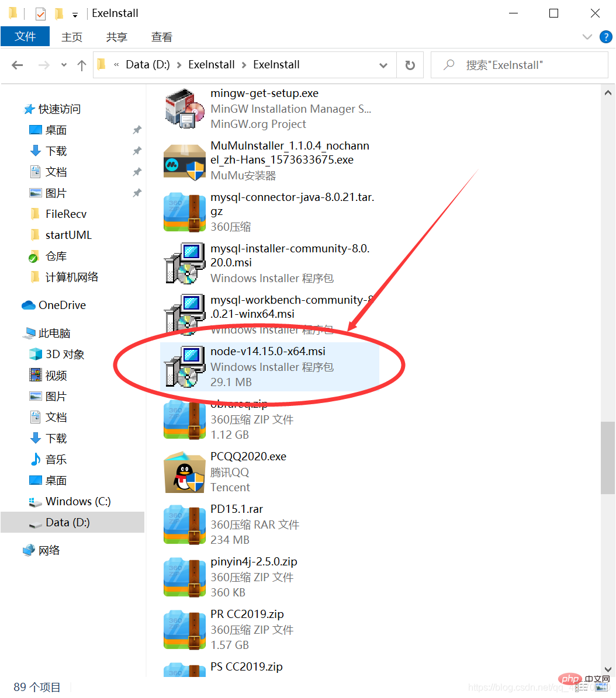Open the quick access toolbar dropdown
This screenshot has height=698, width=616.
tap(75, 15)
